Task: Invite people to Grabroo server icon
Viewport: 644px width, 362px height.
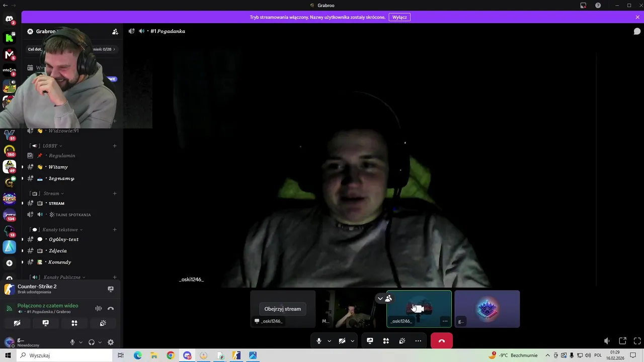Action: click(115, 31)
